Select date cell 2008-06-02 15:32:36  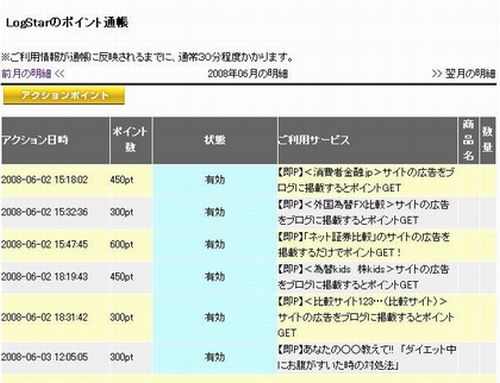pos(44,212)
